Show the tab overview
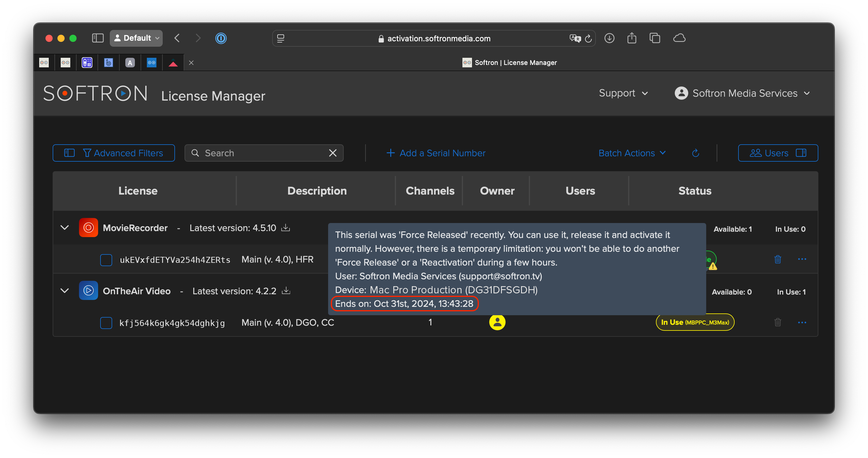 click(655, 38)
